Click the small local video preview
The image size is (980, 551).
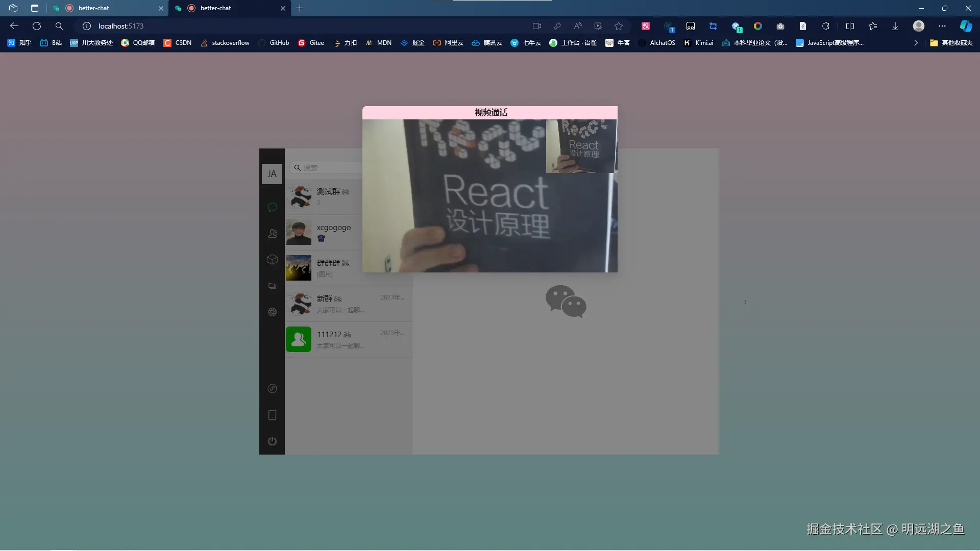581,146
